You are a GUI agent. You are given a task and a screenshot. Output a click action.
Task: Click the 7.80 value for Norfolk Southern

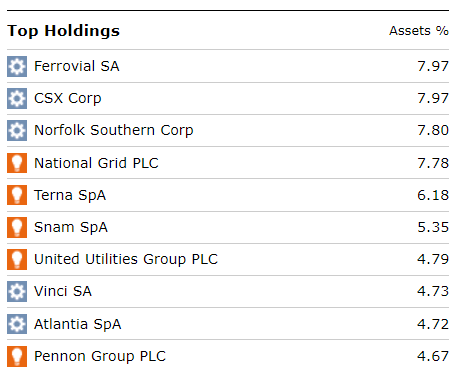[x=433, y=130]
